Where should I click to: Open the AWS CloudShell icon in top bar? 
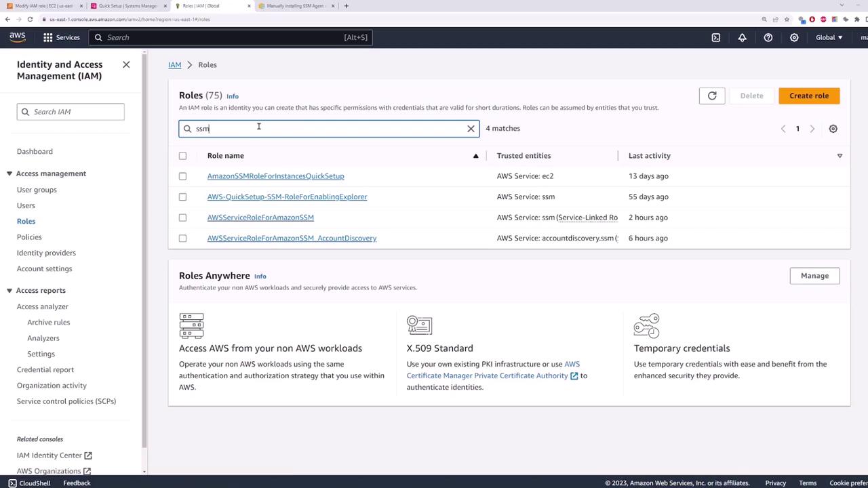click(x=716, y=37)
